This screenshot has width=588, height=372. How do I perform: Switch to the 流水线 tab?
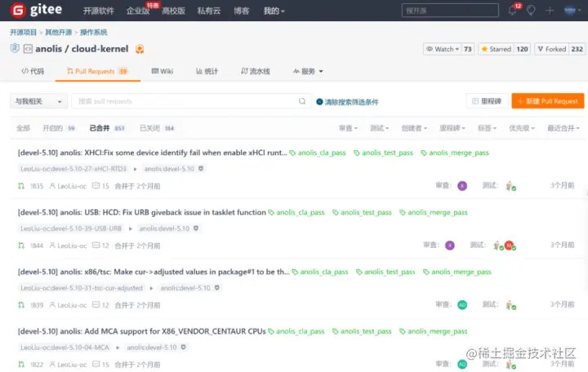point(256,71)
